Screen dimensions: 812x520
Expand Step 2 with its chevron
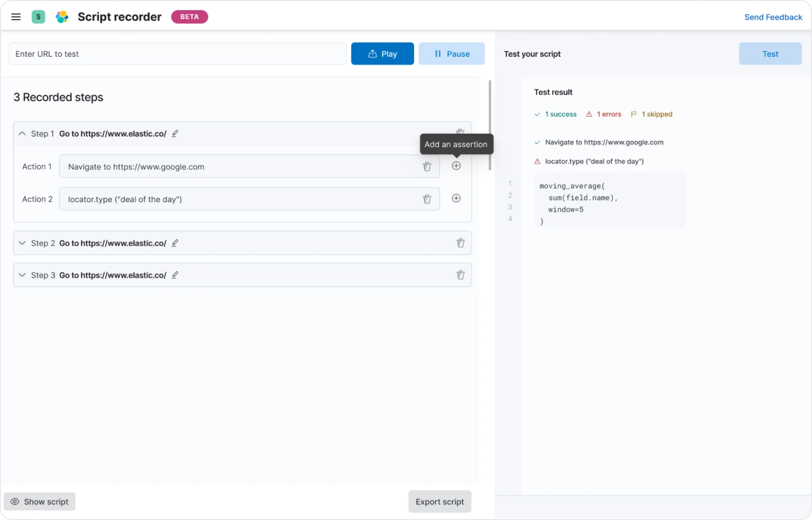pyautogui.click(x=22, y=243)
